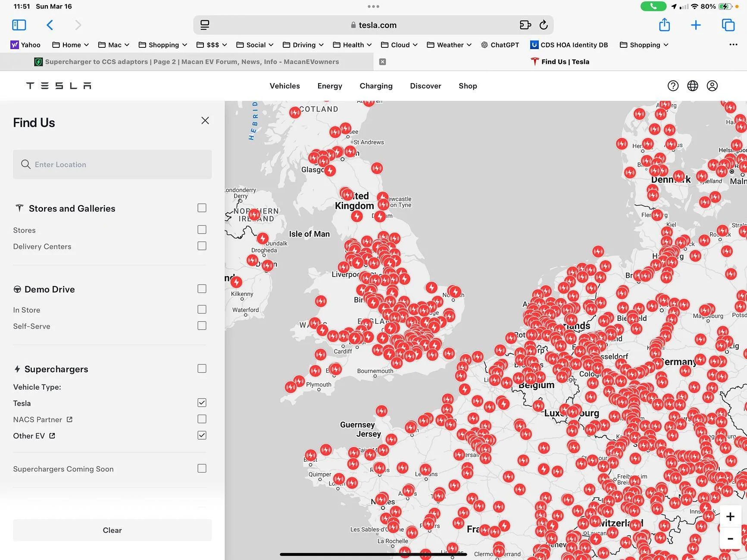
Task: Reload the tesla.com page
Action: coord(544,25)
